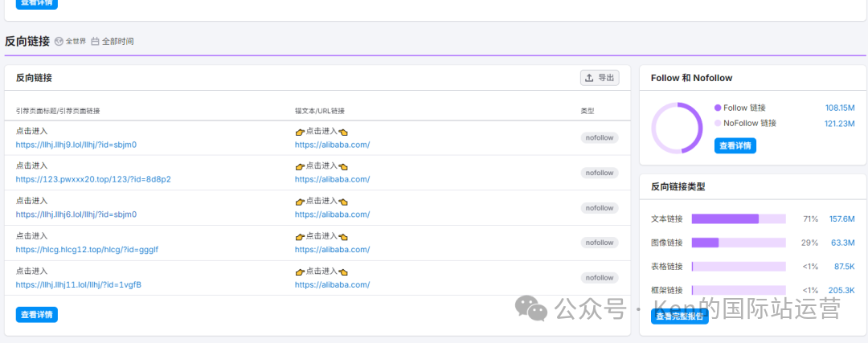
Task: Click Follow 链接 value 108.15M
Action: [x=840, y=108]
